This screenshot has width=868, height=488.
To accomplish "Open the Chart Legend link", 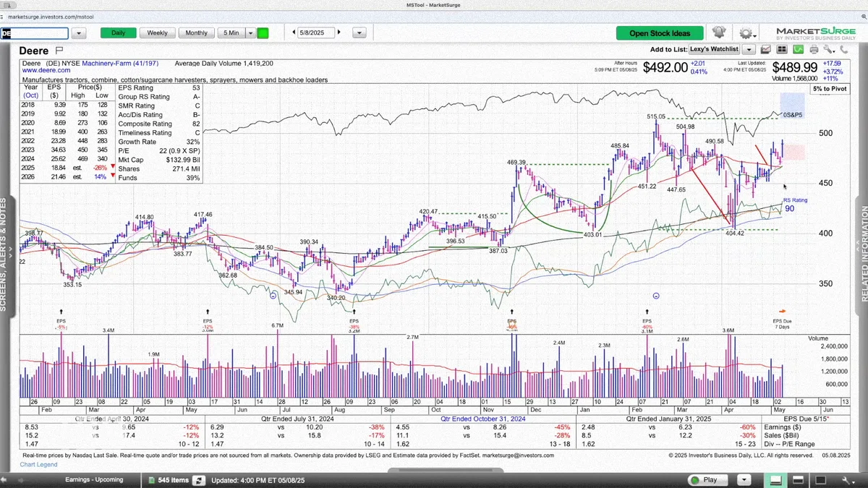I will [38, 464].
